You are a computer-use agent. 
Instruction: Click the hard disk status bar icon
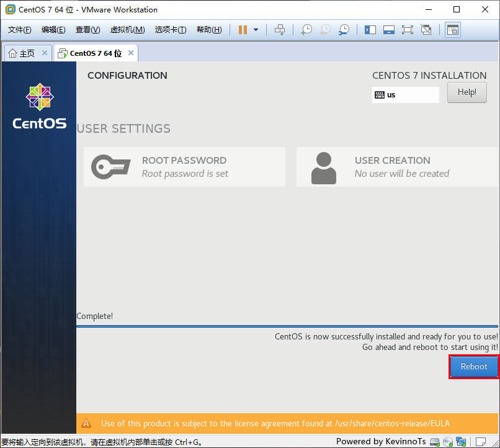click(435, 442)
